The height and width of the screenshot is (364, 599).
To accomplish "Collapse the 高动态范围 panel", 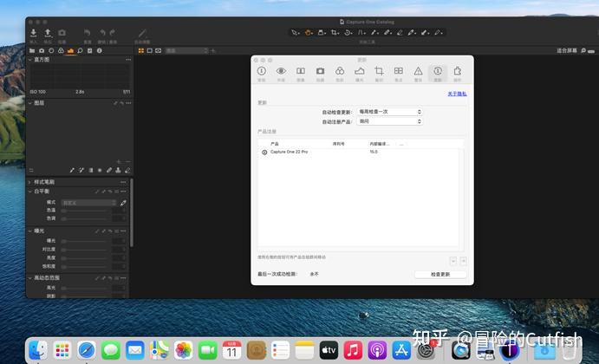I will 30,278.
